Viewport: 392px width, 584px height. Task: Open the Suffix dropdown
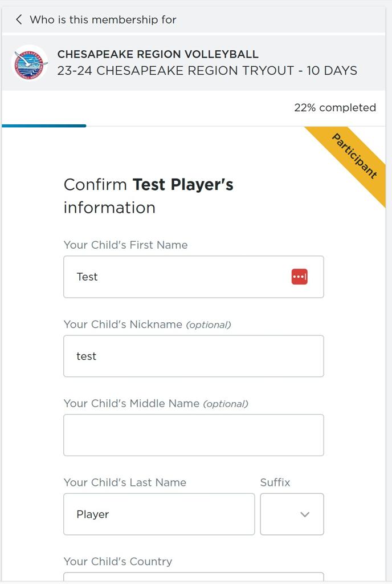(x=292, y=514)
